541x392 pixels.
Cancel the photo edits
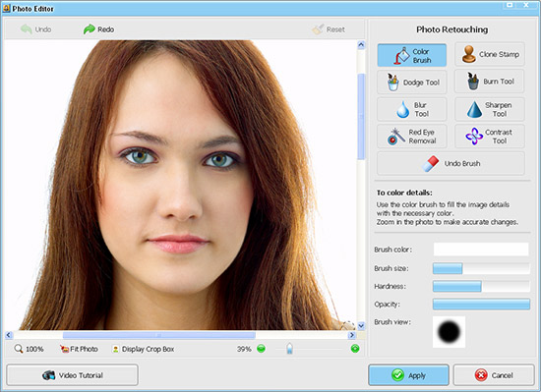pos(494,375)
